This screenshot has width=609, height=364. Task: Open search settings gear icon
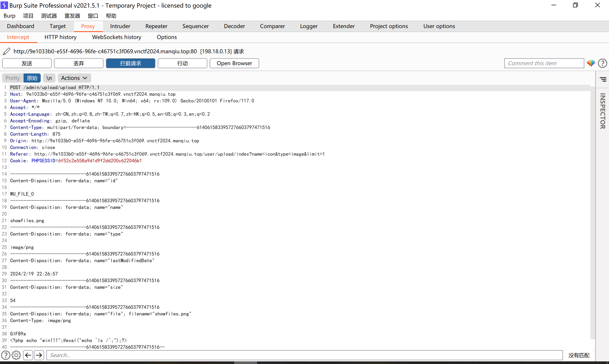tap(16, 355)
